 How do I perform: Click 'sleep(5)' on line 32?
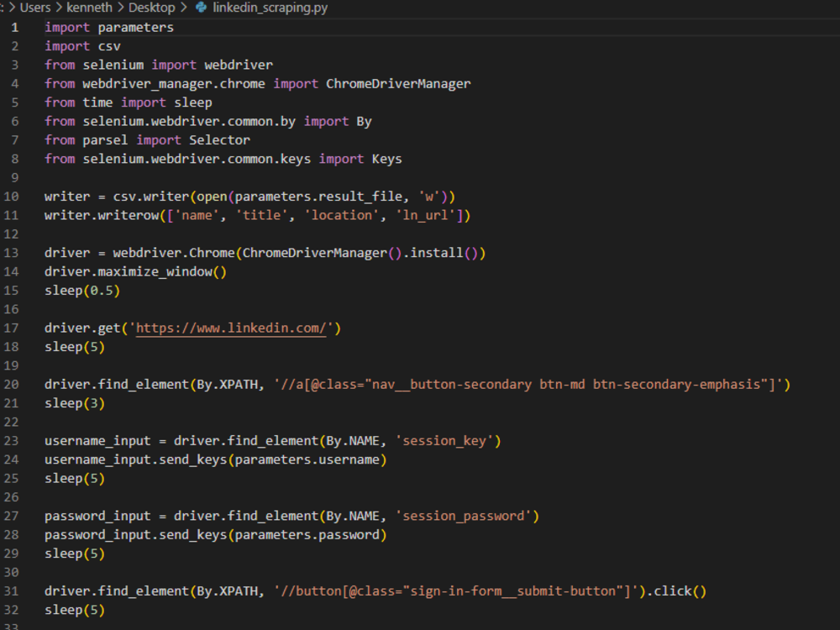pyautogui.click(x=75, y=610)
